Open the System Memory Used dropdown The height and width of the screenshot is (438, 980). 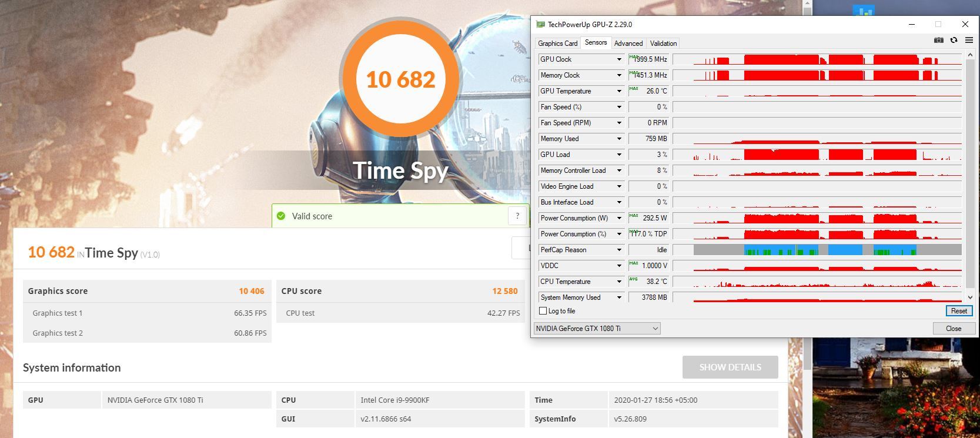(619, 297)
